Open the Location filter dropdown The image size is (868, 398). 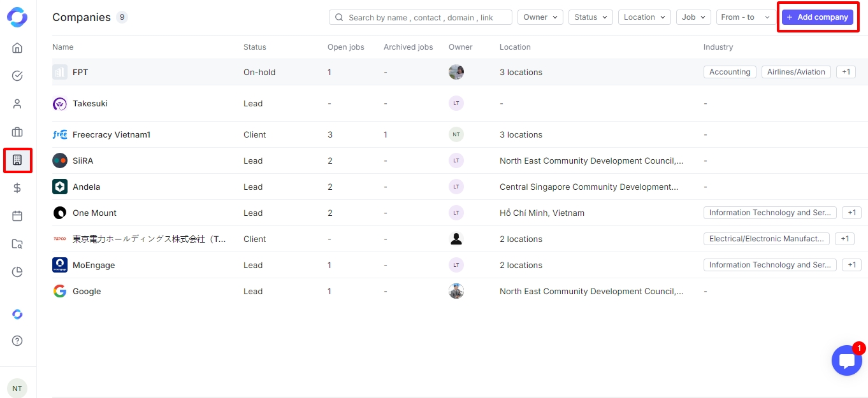644,17
